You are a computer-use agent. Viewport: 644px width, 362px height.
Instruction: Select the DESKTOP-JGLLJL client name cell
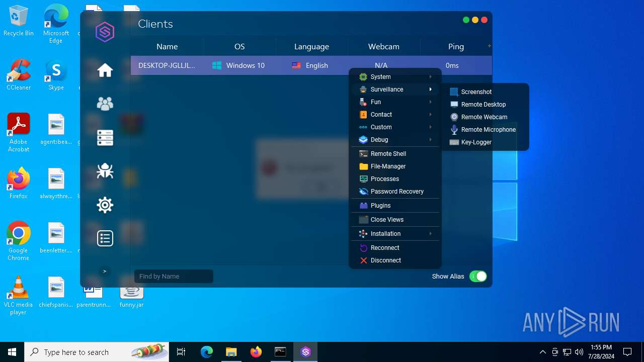coord(167,65)
